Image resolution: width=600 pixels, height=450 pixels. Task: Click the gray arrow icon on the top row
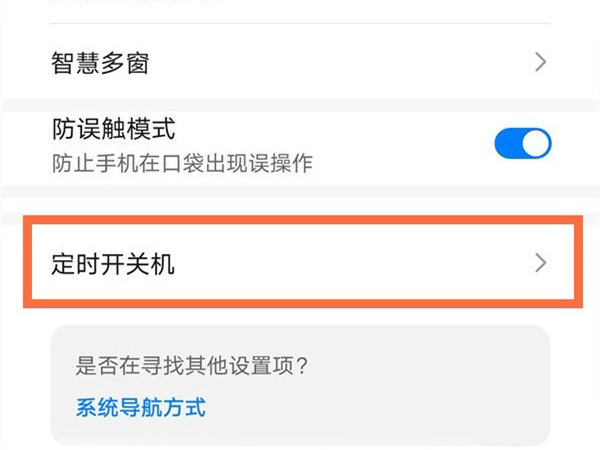540,63
